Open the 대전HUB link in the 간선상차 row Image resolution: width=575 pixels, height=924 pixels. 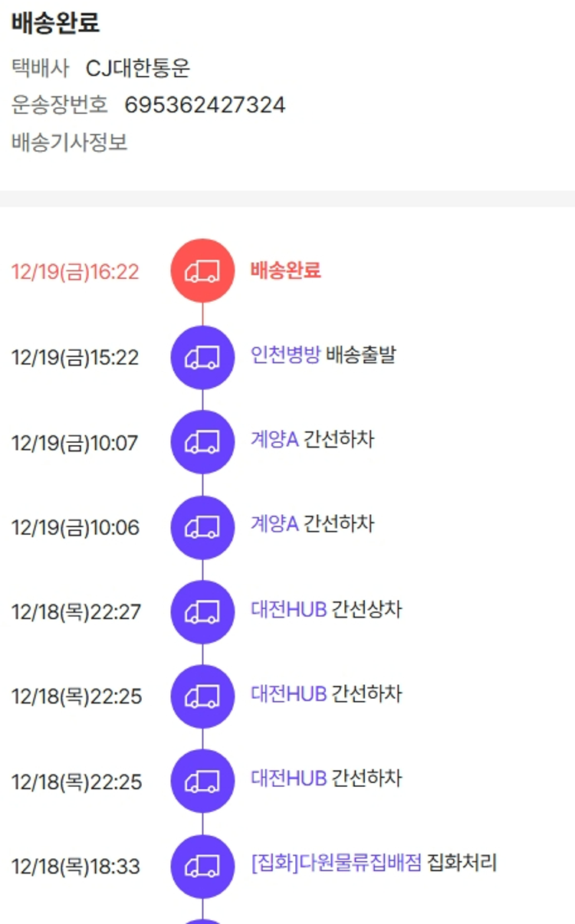click(288, 610)
